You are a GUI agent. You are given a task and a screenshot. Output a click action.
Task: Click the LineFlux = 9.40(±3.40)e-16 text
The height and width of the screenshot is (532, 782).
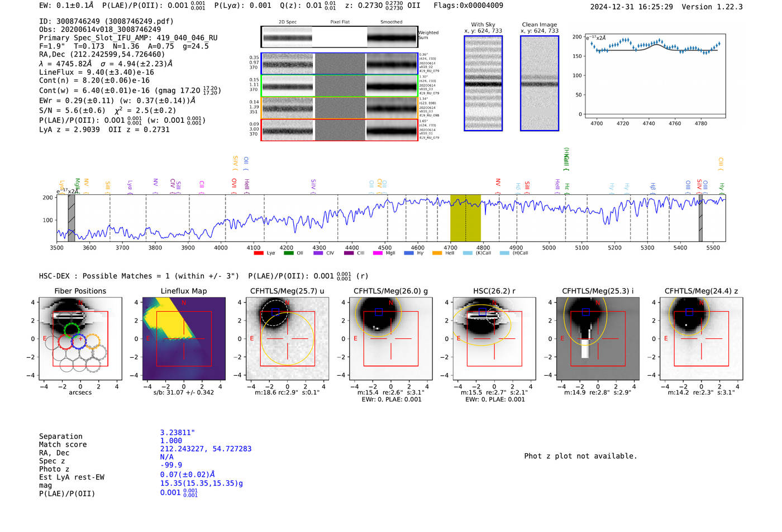pos(97,72)
